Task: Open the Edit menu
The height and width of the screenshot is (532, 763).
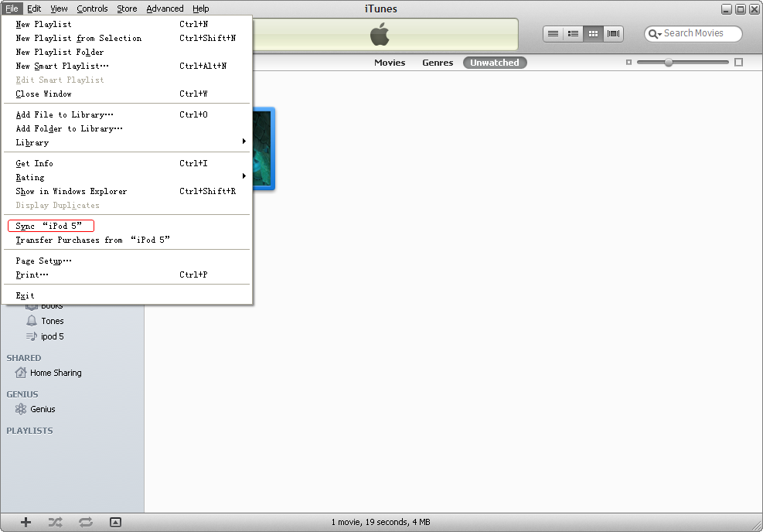Action: (x=34, y=9)
